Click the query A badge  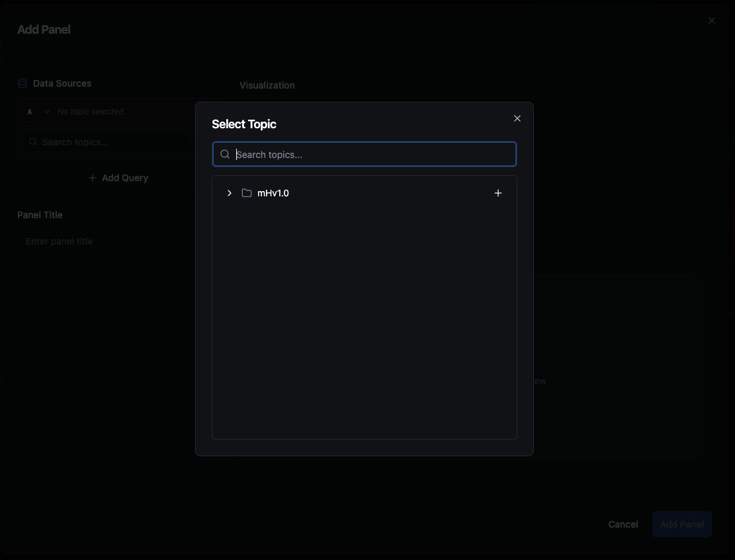coord(30,112)
